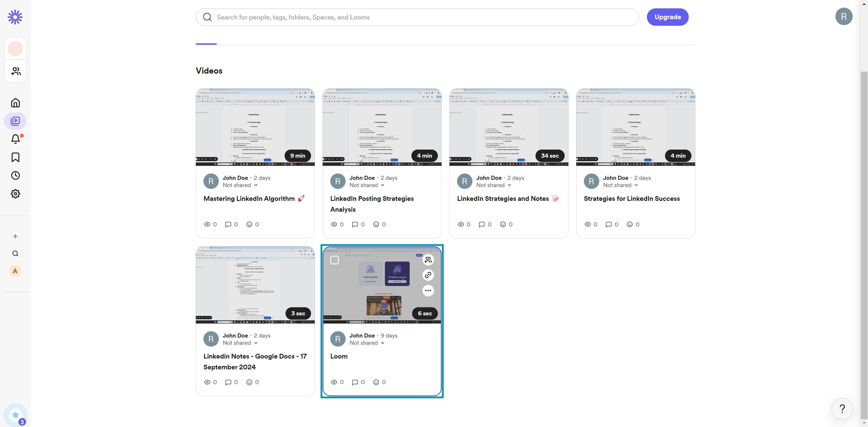
Task: Open the History clock icon
Action: 15,175
